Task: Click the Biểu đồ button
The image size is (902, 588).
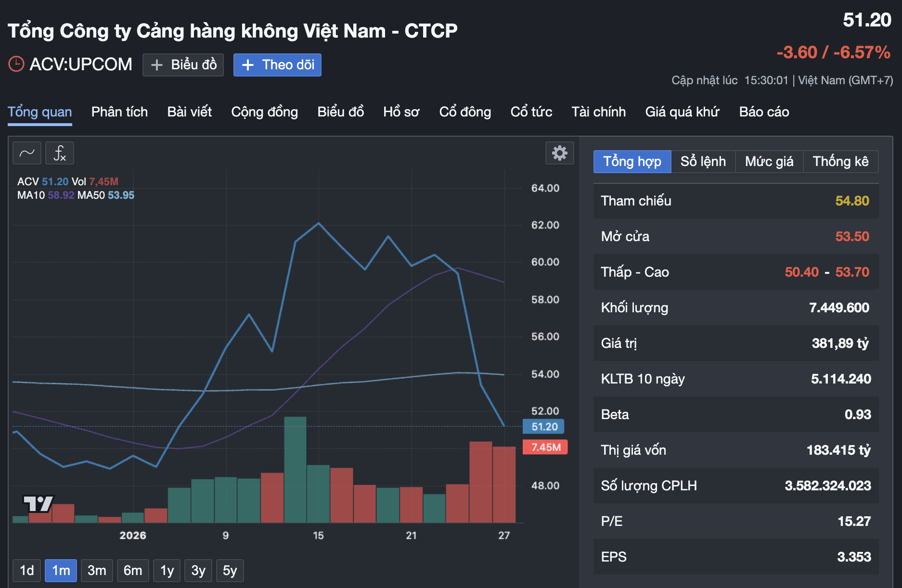Action: 183,64
